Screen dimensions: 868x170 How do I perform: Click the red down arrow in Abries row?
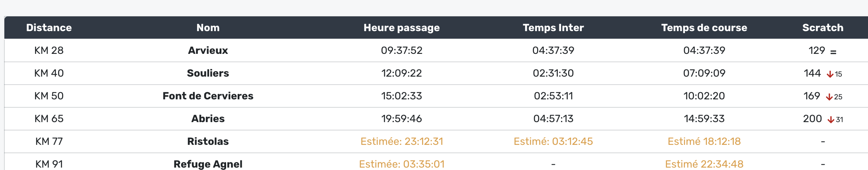coord(831,120)
